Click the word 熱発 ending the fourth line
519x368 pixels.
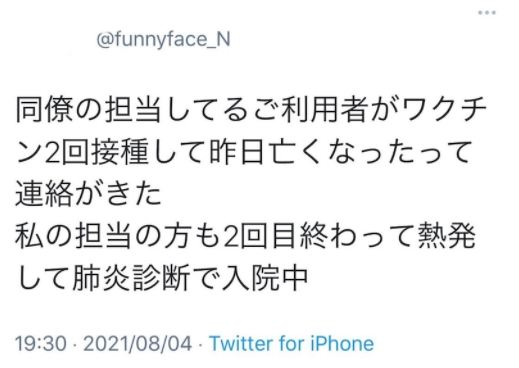[x=446, y=236]
